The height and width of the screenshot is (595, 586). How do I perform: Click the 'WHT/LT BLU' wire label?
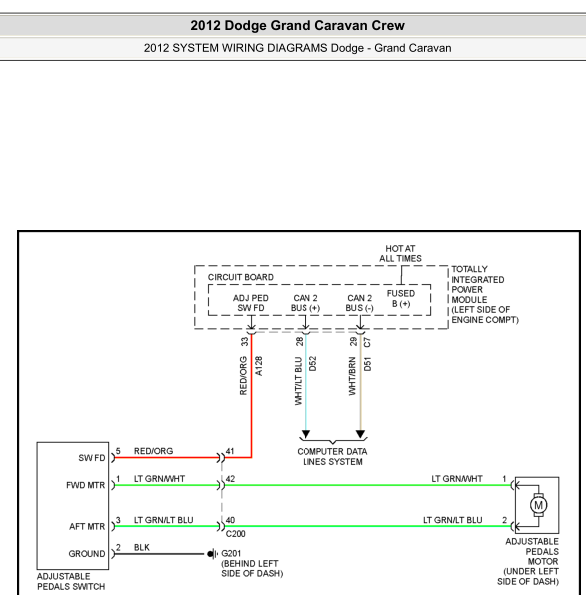pyautogui.click(x=299, y=381)
